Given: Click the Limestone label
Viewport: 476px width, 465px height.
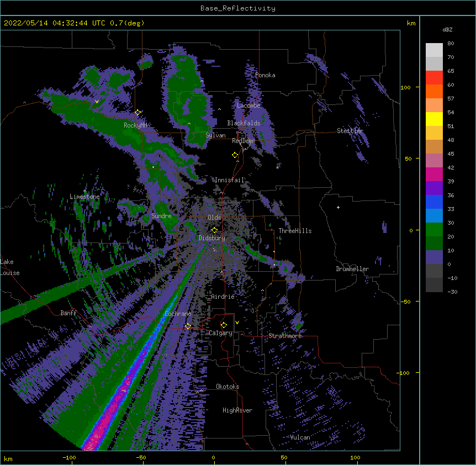Looking at the screenshot, I should [84, 197].
